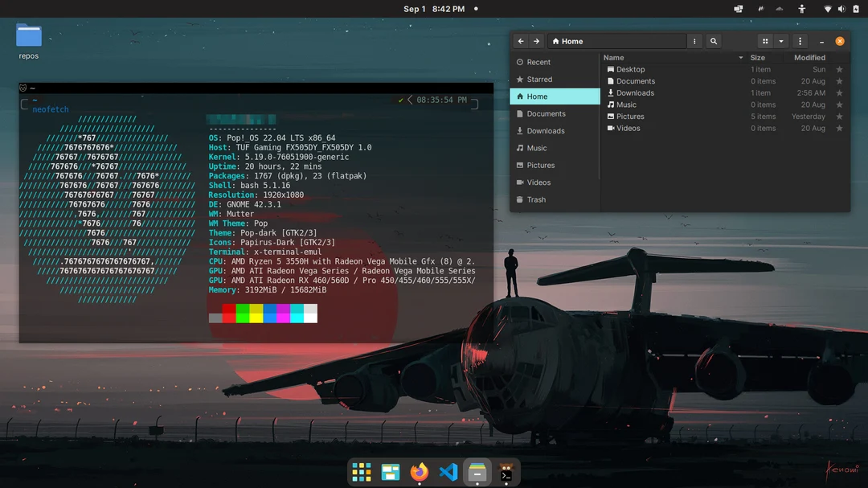
Task: Star the Desktop folder in the file list
Action: coord(840,69)
